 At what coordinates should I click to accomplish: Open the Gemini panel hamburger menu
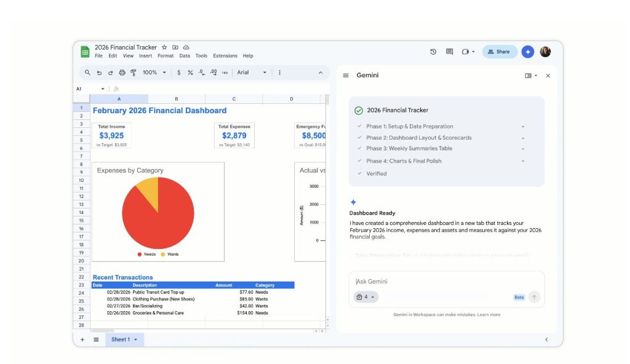[x=346, y=76]
